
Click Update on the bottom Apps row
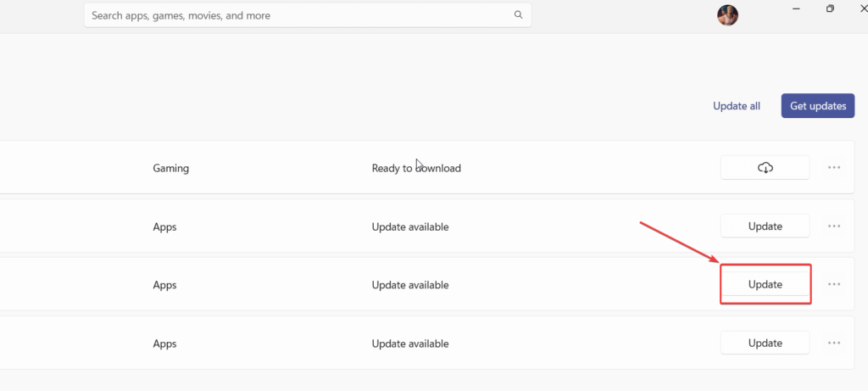[x=765, y=344]
